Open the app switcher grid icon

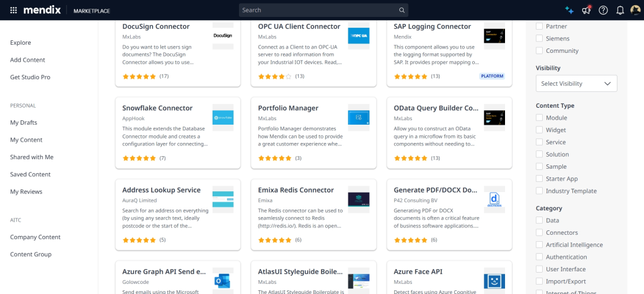(14, 10)
